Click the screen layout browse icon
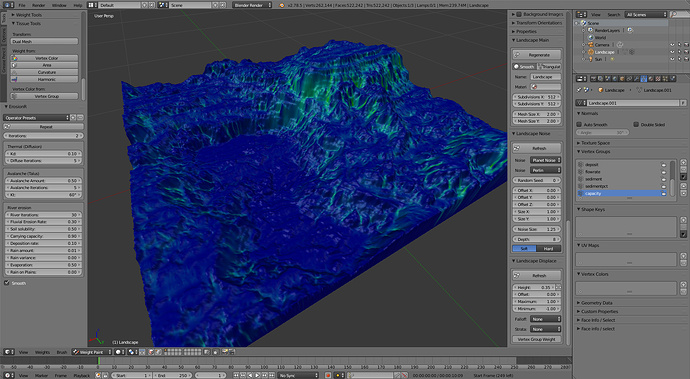The width and height of the screenshot is (690, 379). (x=92, y=5)
